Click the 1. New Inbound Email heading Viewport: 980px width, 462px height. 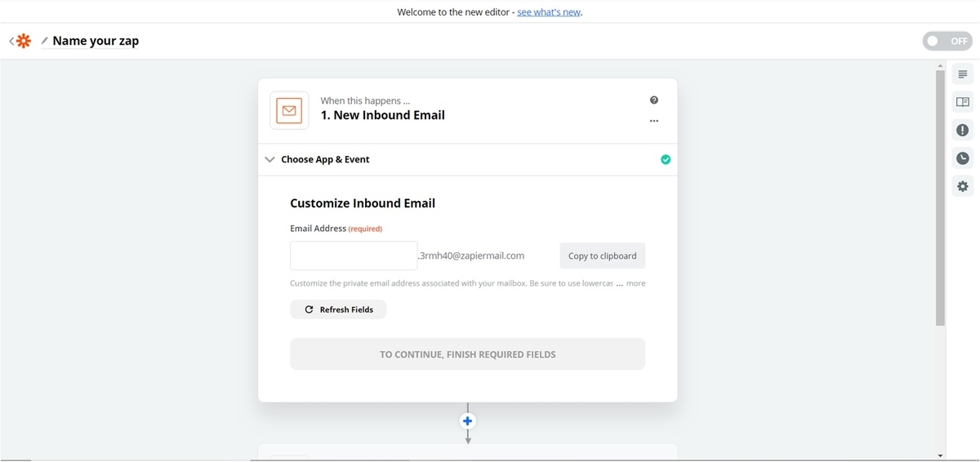click(383, 115)
